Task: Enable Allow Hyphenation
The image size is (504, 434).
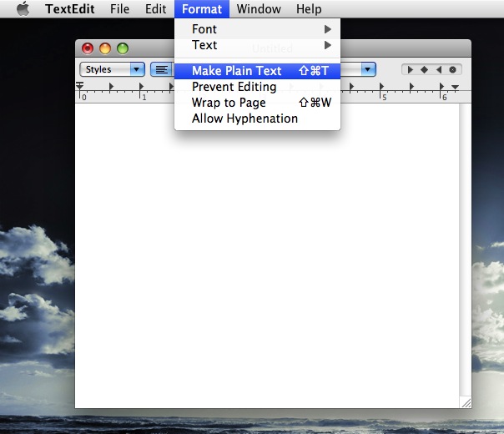Action: tap(258, 119)
